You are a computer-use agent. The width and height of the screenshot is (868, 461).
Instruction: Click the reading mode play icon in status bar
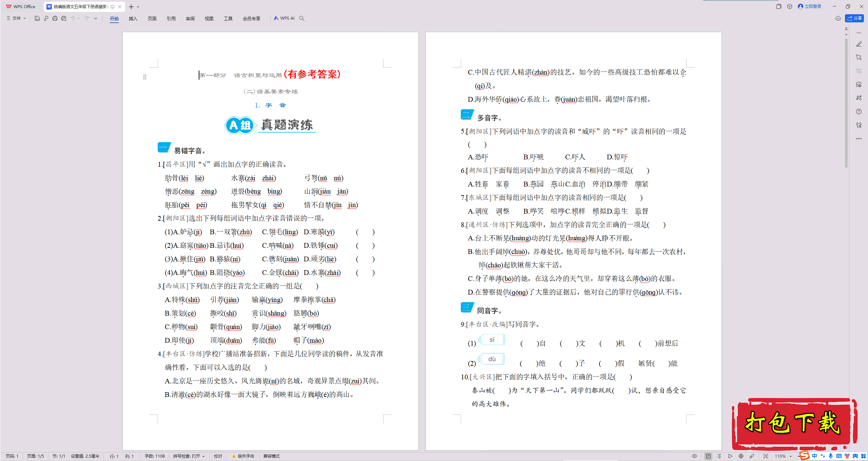coord(730,456)
